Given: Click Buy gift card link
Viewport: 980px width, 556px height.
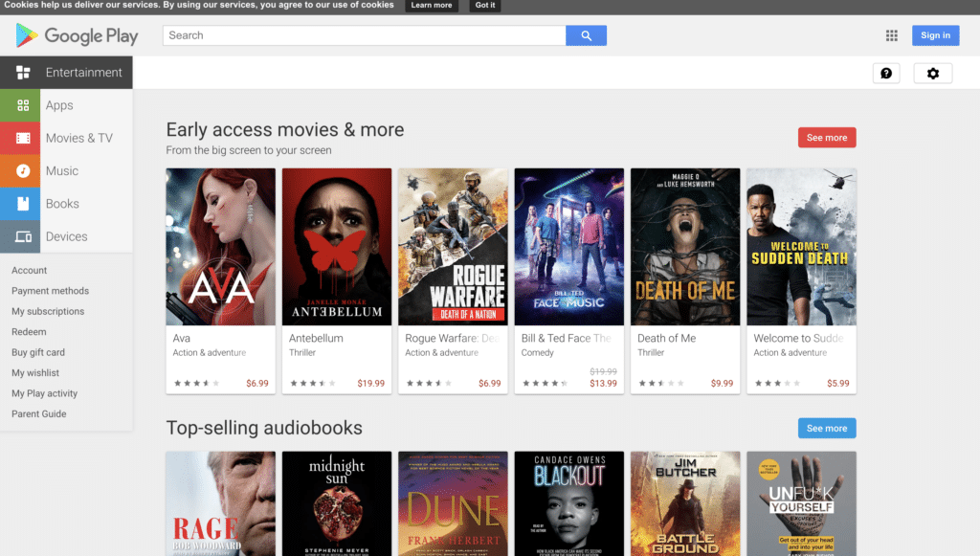Looking at the screenshot, I should [38, 352].
